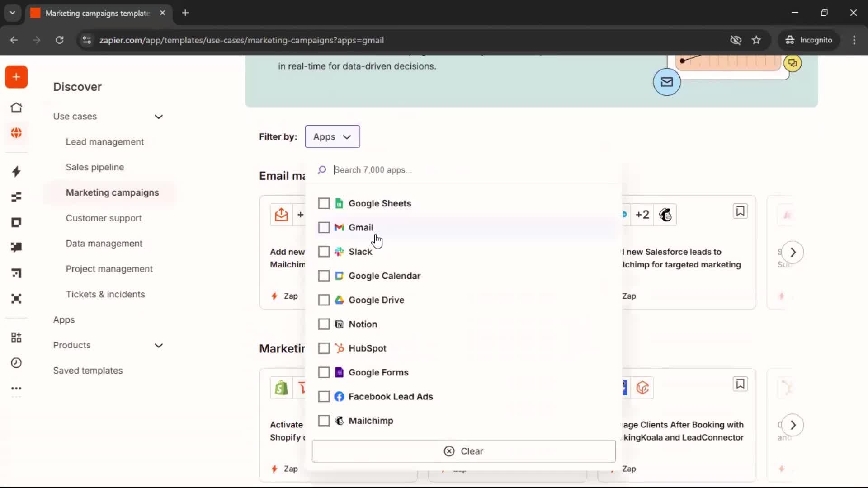Open Customer support use case

(x=104, y=218)
